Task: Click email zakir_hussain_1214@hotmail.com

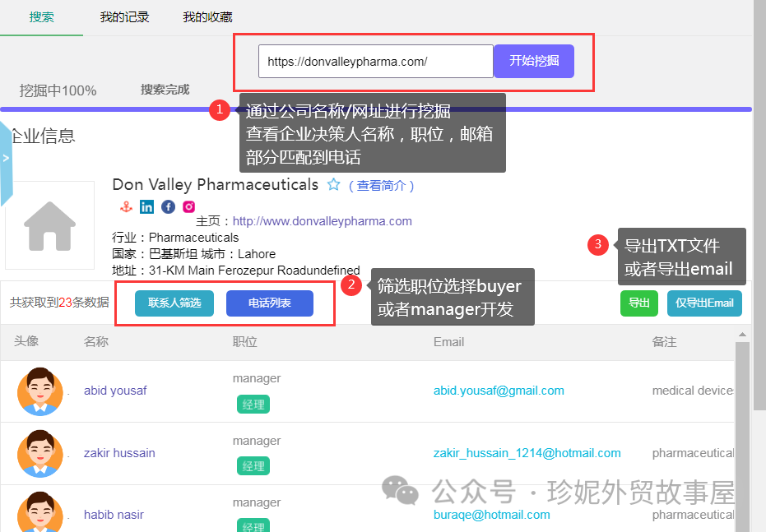Action: coord(527,453)
